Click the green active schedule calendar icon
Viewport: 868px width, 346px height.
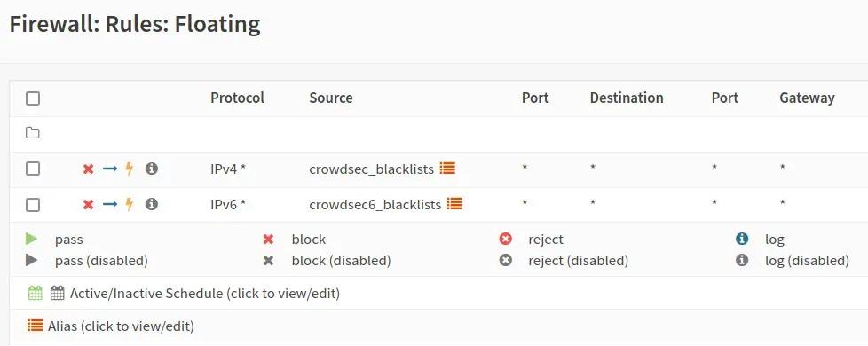coord(35,293)
